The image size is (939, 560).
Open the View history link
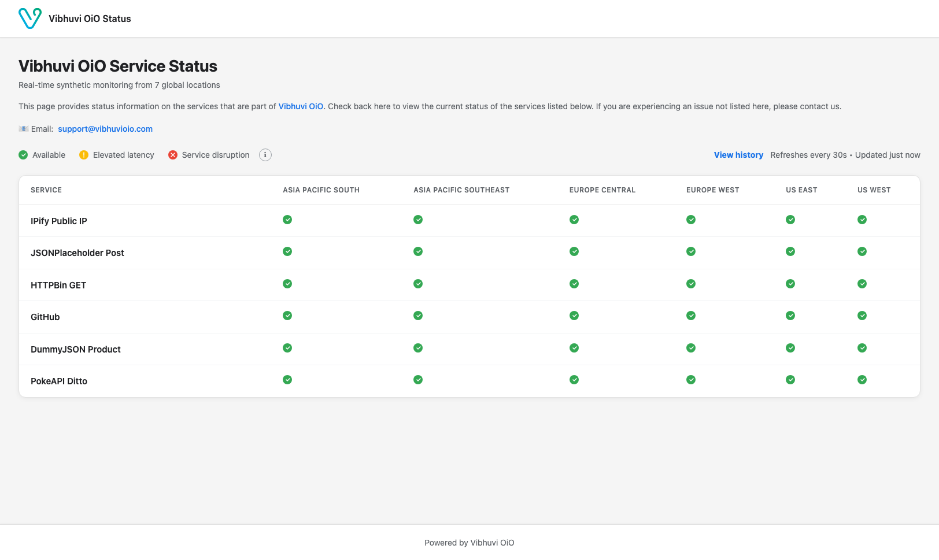[738, 155]
